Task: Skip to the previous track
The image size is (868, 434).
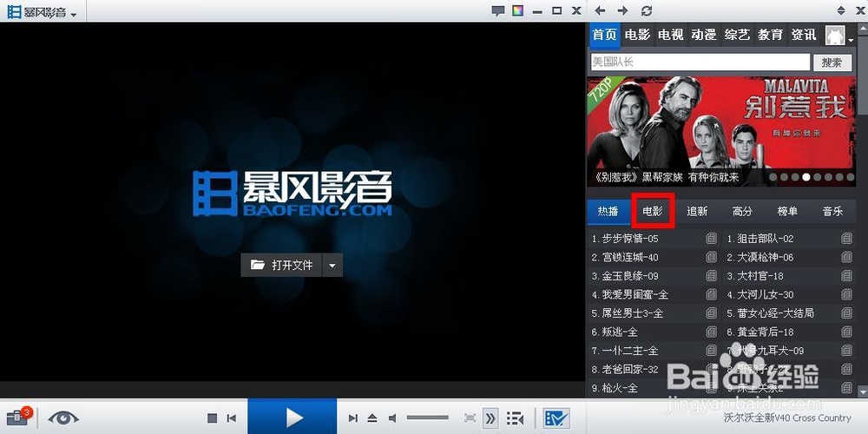Action: pos(232,418)
